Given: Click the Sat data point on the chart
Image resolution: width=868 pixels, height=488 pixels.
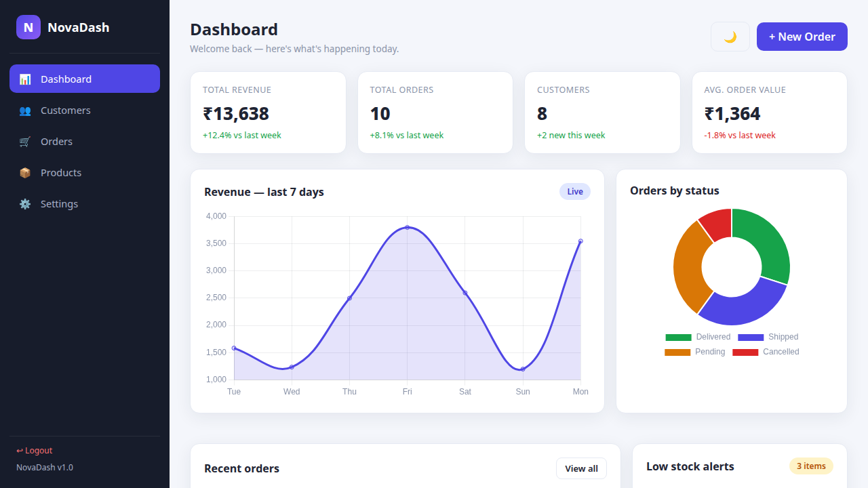Looking at the screenshot, I should click(465, 293).
